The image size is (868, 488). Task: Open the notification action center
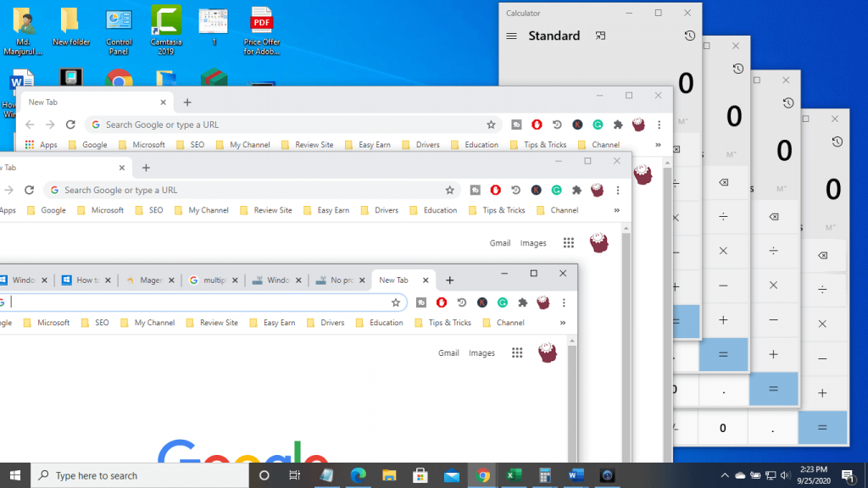(849, 475)
